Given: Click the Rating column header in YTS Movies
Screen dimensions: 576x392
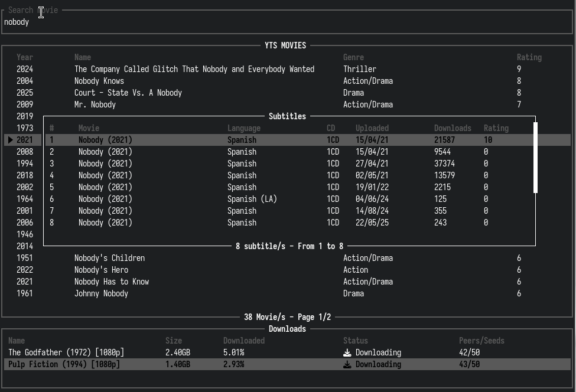Looking at the screenshot, I should click(x=529, y=57).
